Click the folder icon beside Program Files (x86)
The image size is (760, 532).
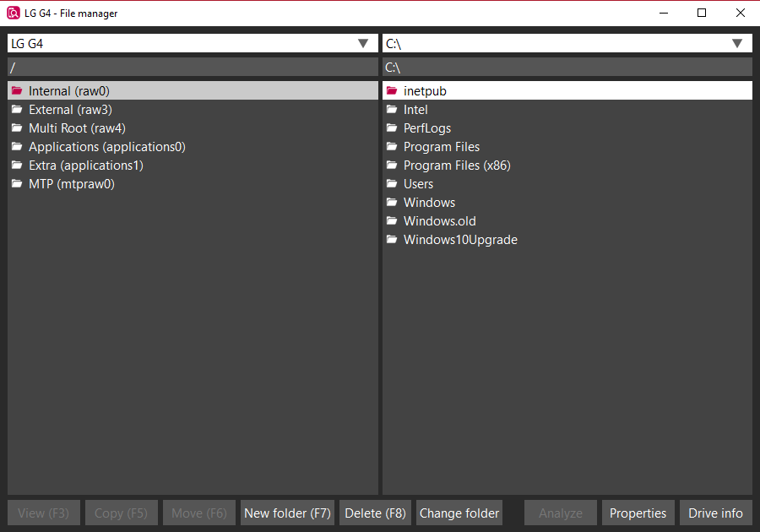click(392, 166)
